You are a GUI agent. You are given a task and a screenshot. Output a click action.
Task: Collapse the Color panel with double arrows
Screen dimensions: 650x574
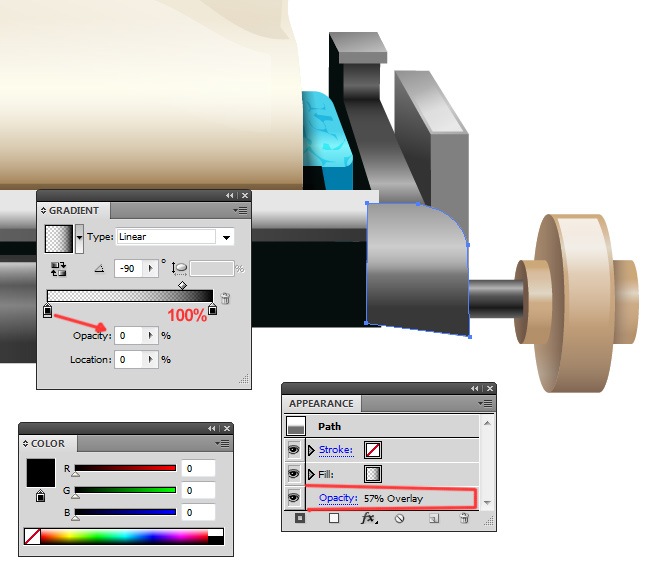pos(211,428)
